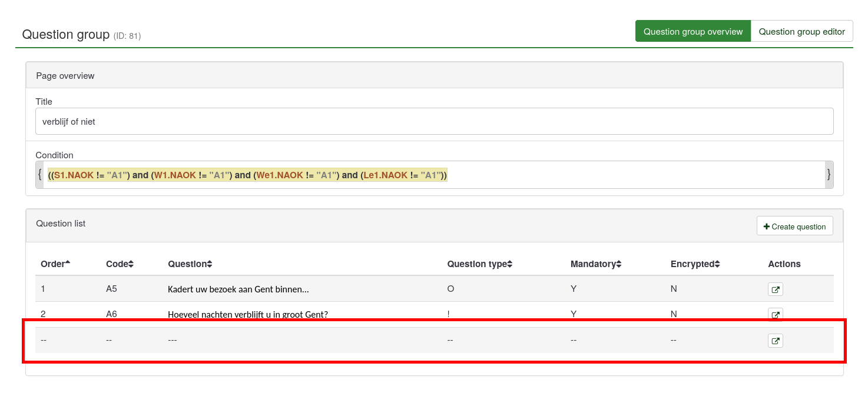Sort the questions by Question type
This screenshot has width=868, height=403.
[x=509, y=265]
